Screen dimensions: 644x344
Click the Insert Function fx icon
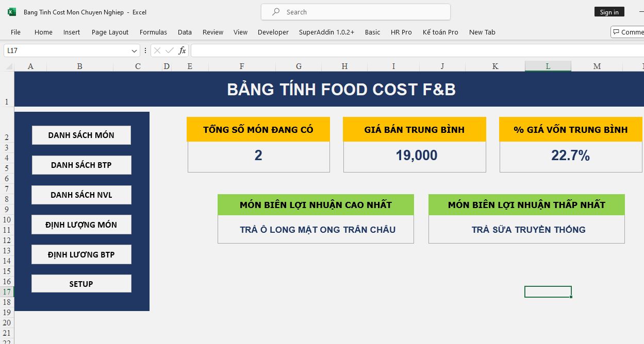pyautogui.click(x=182, y=50)
